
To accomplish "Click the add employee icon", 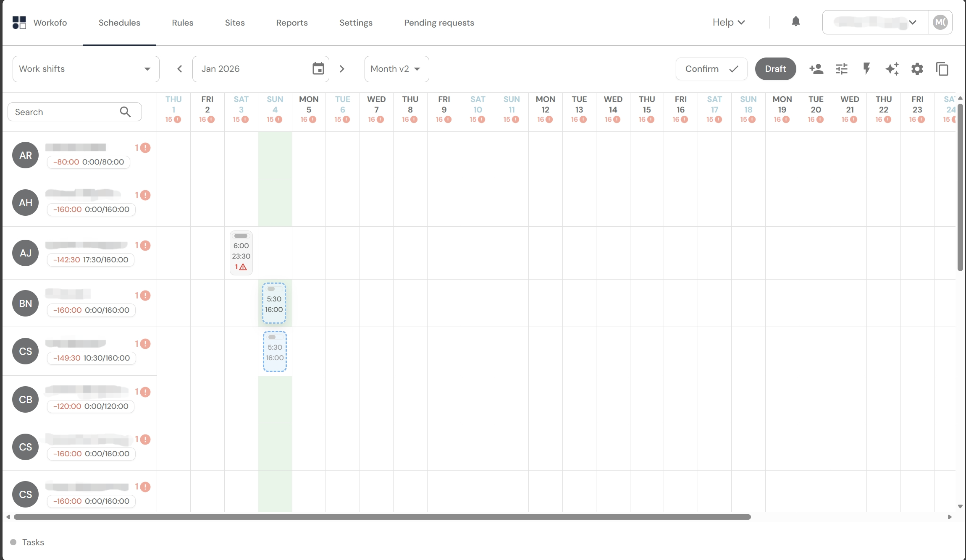I will [x=816, y=69].
